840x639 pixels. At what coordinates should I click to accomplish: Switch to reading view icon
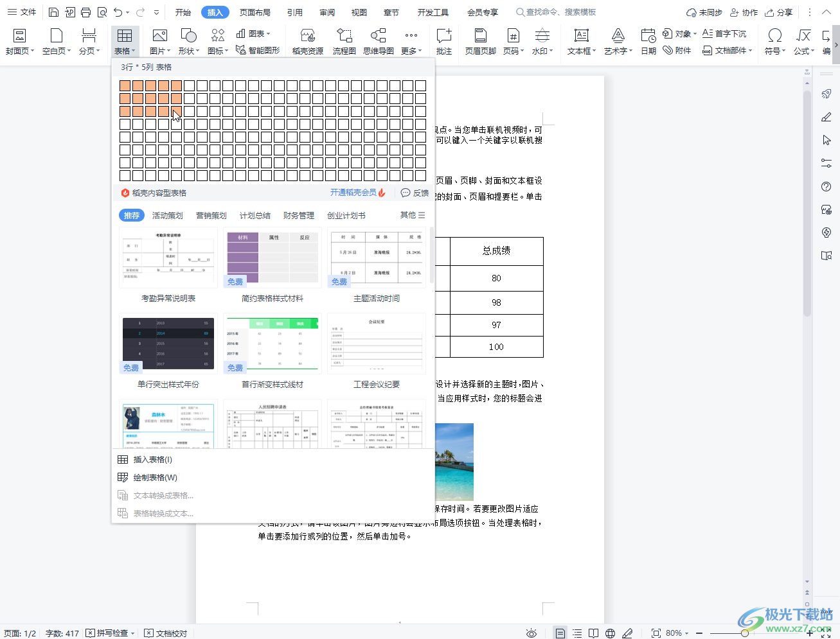pos(594,633)
